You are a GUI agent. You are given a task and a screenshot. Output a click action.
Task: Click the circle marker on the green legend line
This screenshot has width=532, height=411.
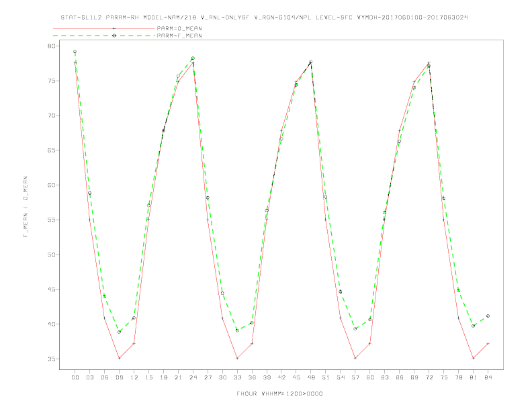coord(114,36)
